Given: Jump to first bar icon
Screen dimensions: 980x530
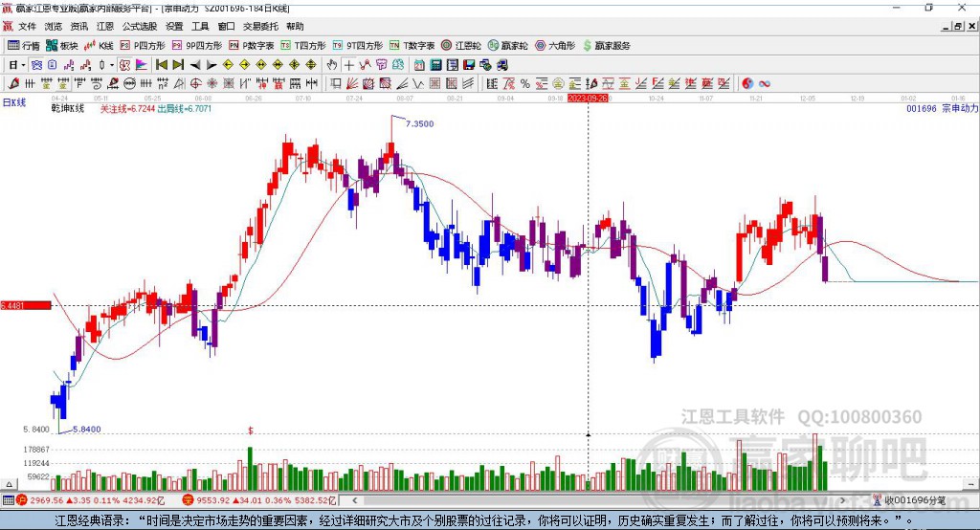Looking at the screenshot, I should pos(161,65).
